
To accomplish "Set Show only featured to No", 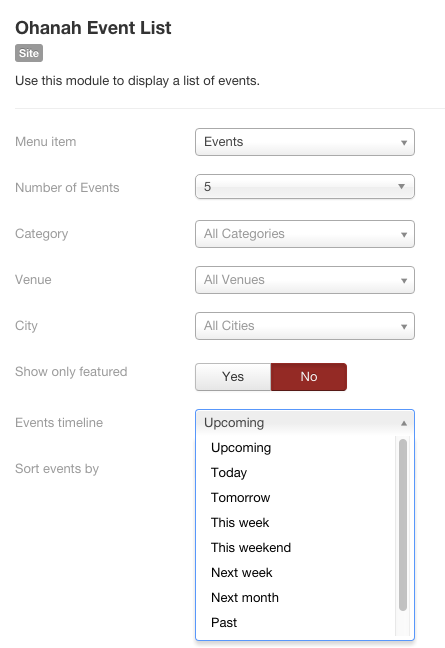I will pyautogui.click(x=309, y=376).
